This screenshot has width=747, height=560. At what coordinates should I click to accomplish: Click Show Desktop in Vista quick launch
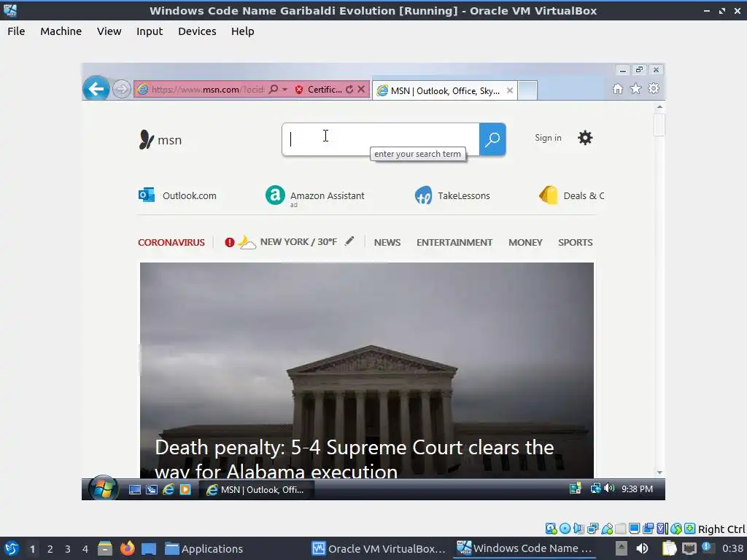(x=135, y=489)
